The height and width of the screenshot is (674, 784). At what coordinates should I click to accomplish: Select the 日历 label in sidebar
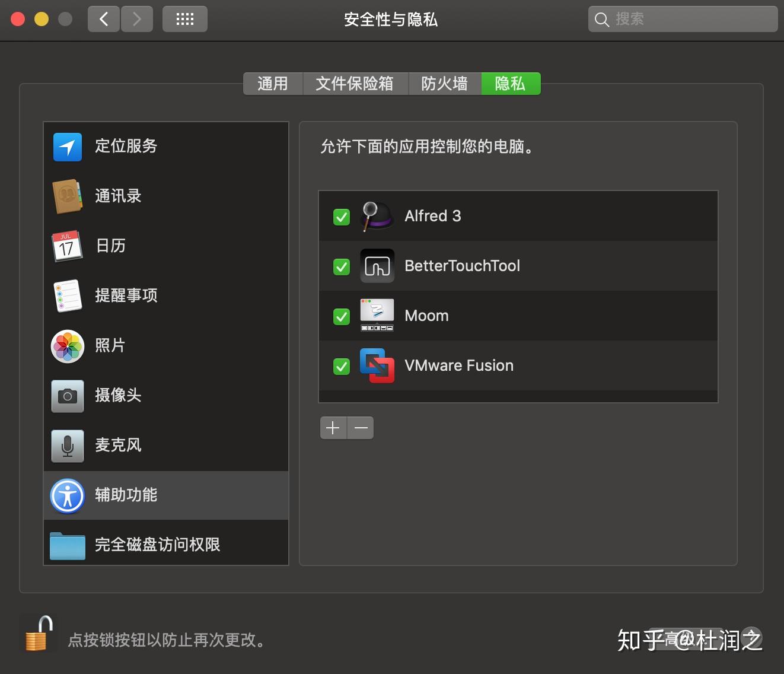point(110,246)
